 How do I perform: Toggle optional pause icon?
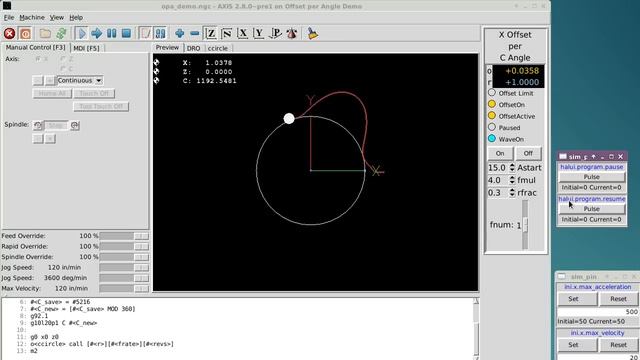pyautogui.click(x=160, y=33)
